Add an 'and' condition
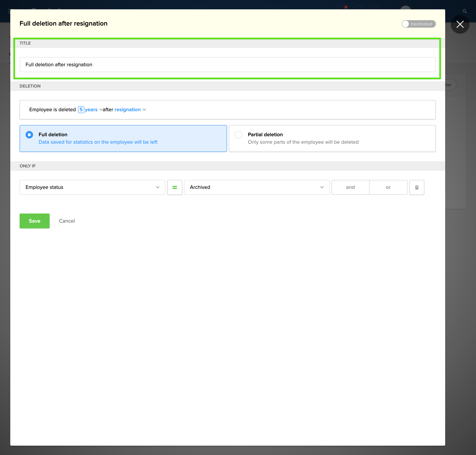Image resolution: width=476 pixels, height=455 pixels. (350, 187)
